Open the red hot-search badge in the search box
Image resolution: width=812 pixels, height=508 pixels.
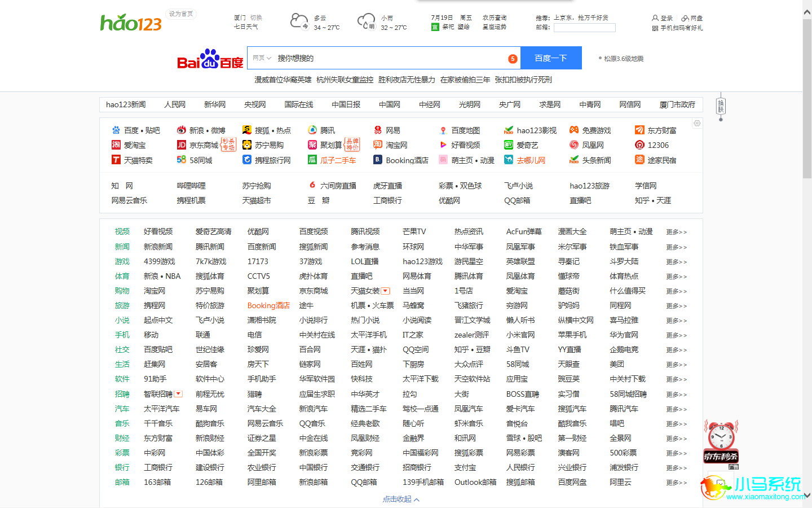coord(513,59)
